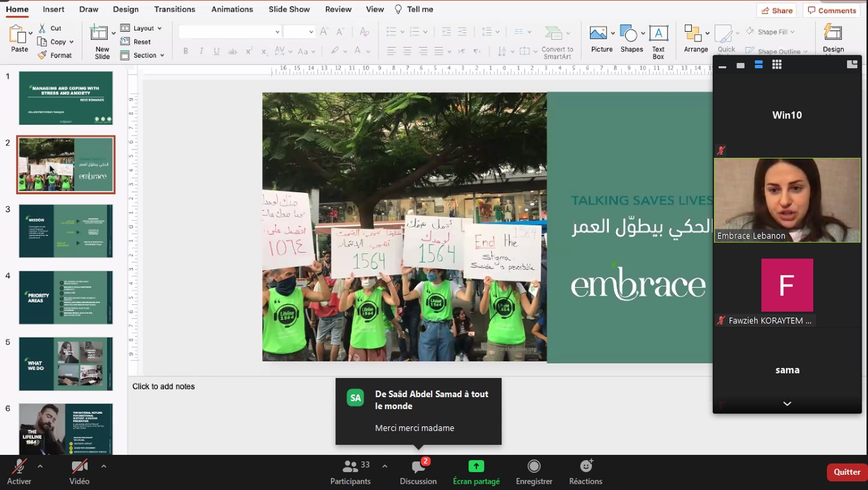Click the Share button

pos(777,10)
